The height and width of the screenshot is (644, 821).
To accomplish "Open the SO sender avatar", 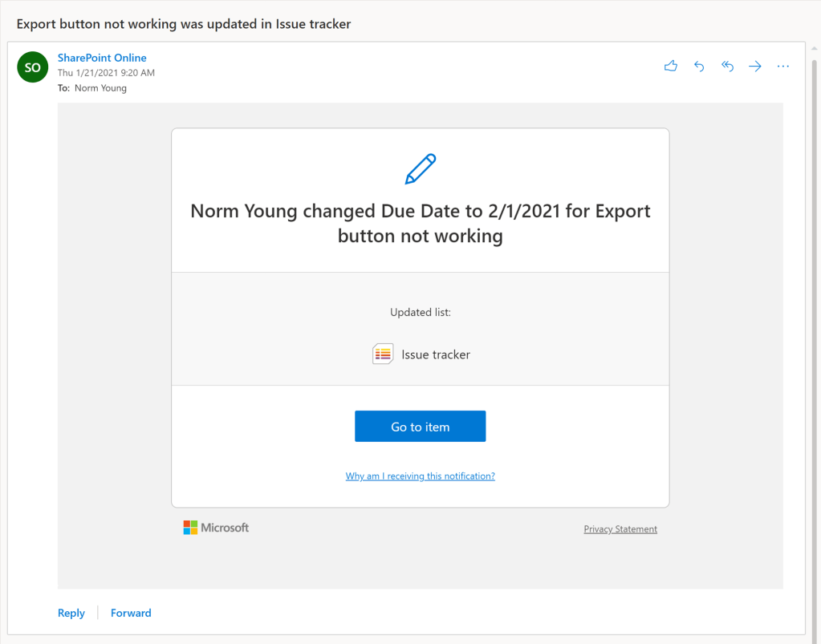I will (x=32, y=67).
